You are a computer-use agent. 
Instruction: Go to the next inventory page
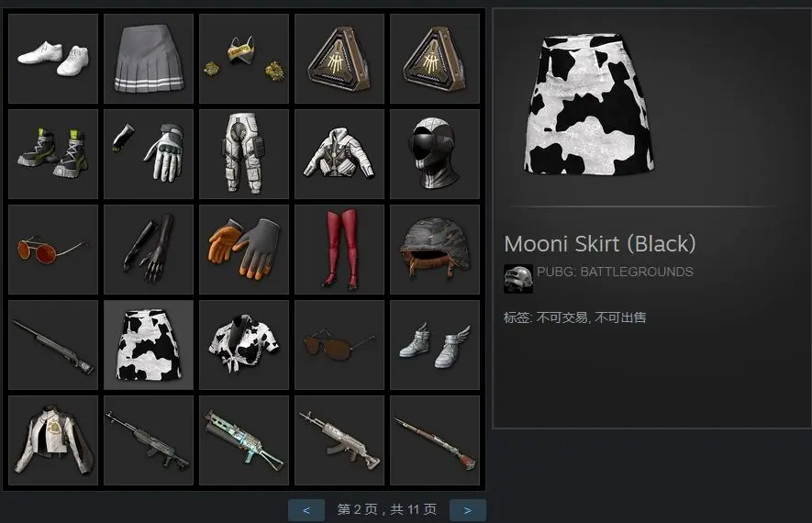pos(468,510)
